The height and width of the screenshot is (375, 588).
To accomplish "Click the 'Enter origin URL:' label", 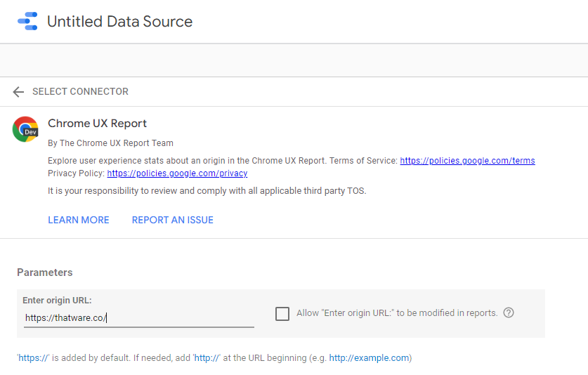I will (57, 301).
